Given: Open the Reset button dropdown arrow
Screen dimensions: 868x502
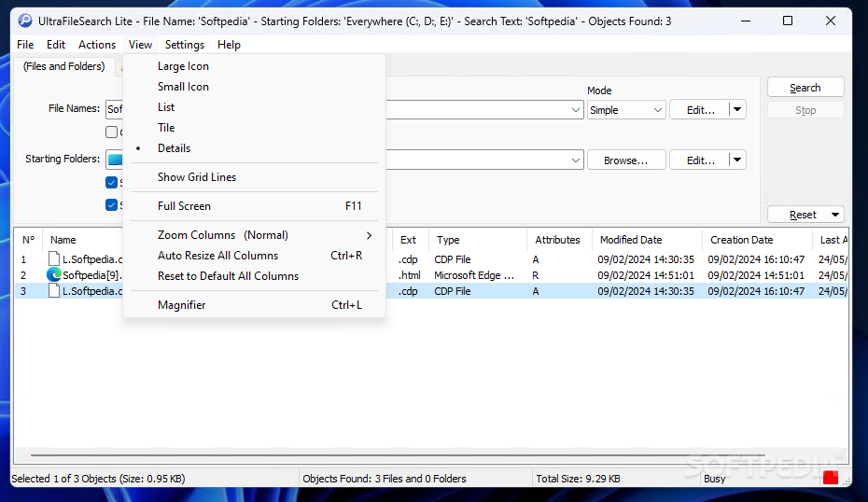Looking at the screenshot, I should point(834,215).
